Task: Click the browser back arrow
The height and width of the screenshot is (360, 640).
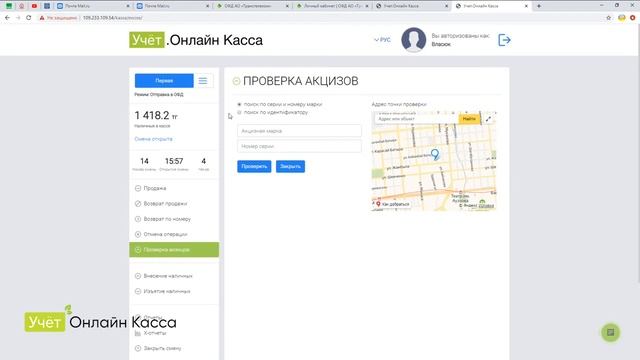Action: coord(7,18)
